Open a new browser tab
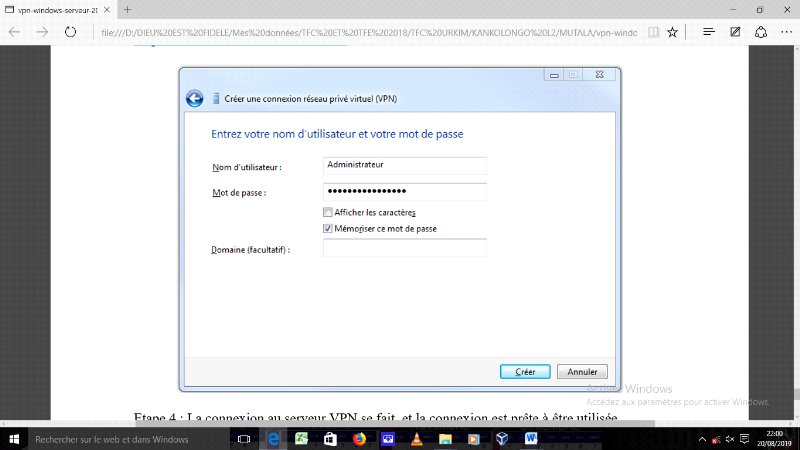 (128, 10)
